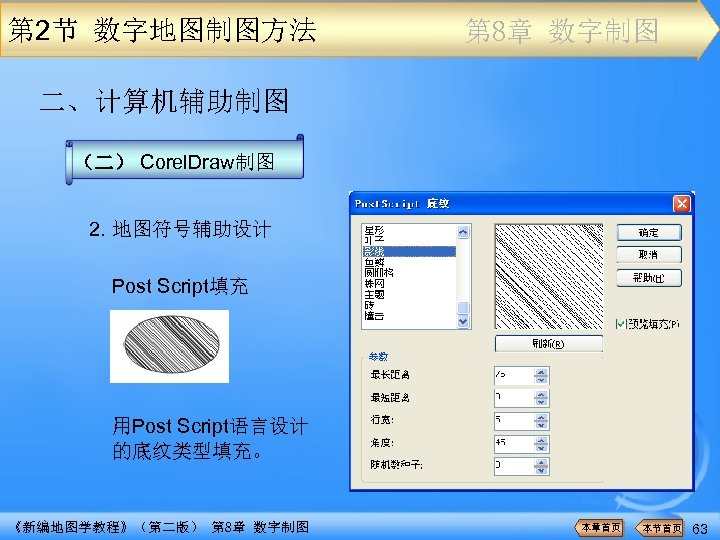Decrease 随机数种子 with its down arrow

pos(541,470)
